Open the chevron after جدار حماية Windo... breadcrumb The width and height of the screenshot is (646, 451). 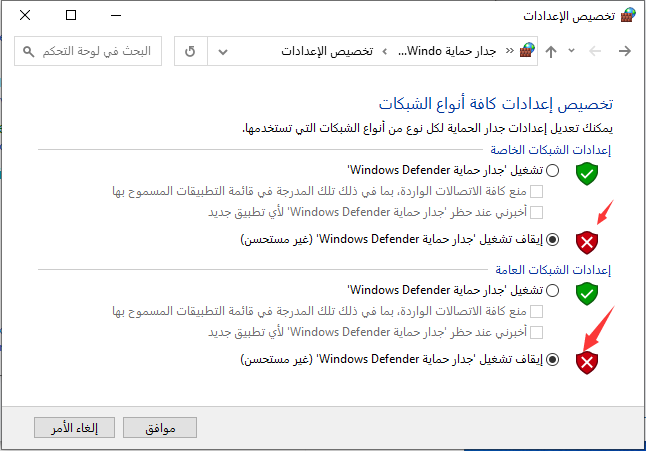tap(385, 51)
